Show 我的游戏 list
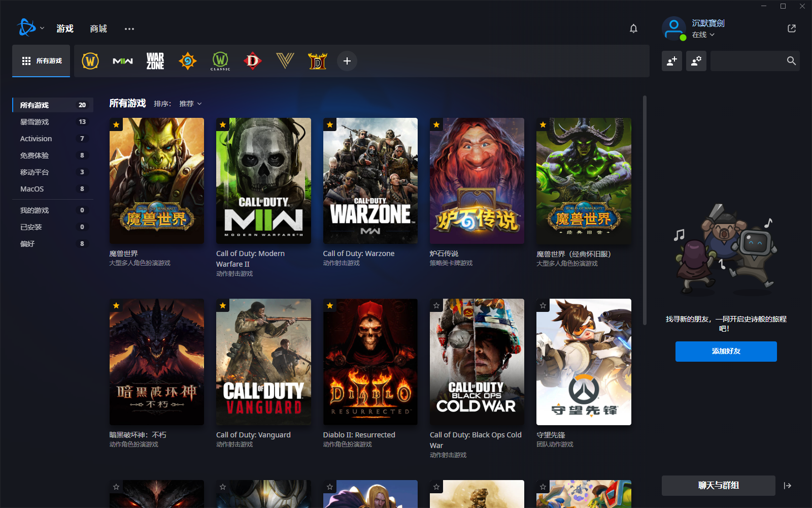The height and width of the screenshot is (508, 812). (x=53, y=210)
